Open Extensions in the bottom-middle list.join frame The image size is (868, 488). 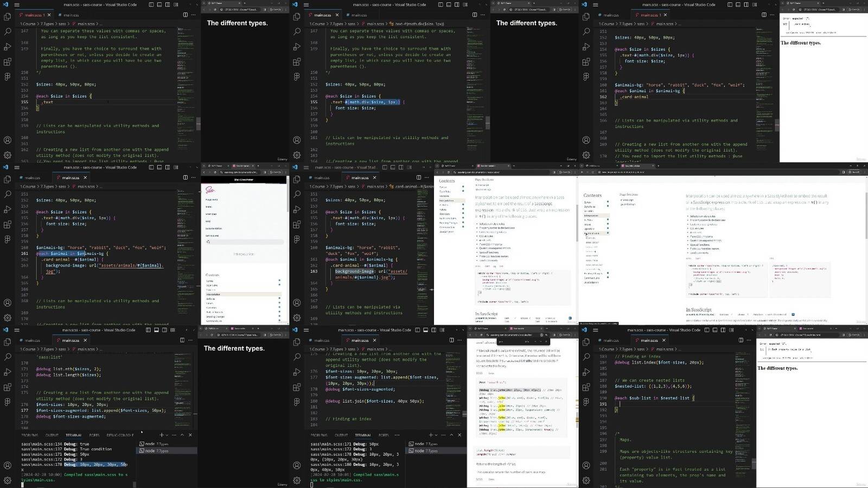coord(297,388)
